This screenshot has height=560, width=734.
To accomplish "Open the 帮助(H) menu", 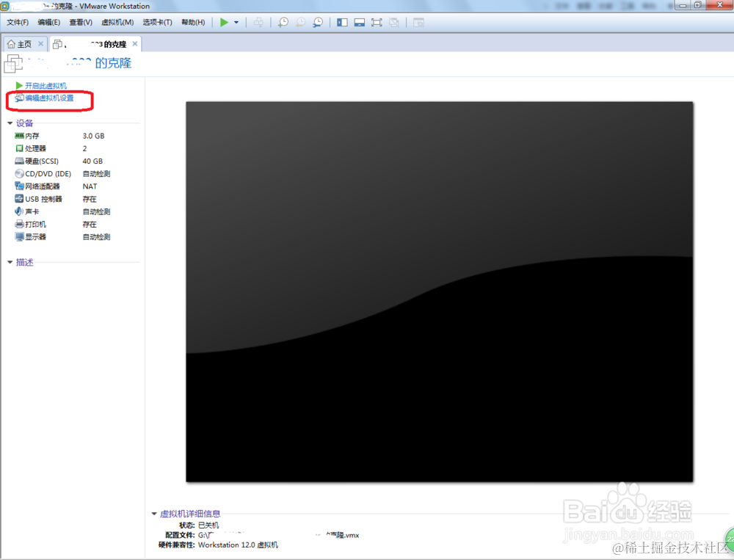I will (193, 22).
